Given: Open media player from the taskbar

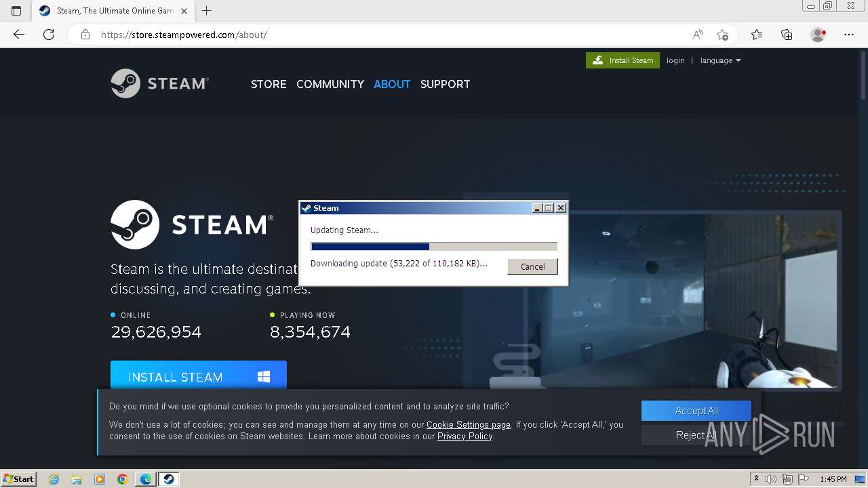Looking at the screenshot, I should (100, 479).
